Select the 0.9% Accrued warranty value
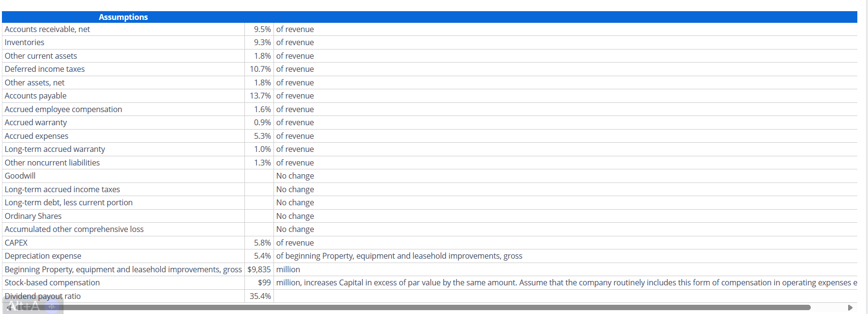This screenshot has height=314, width=868. pyautogui.click(x=259, y=122)
